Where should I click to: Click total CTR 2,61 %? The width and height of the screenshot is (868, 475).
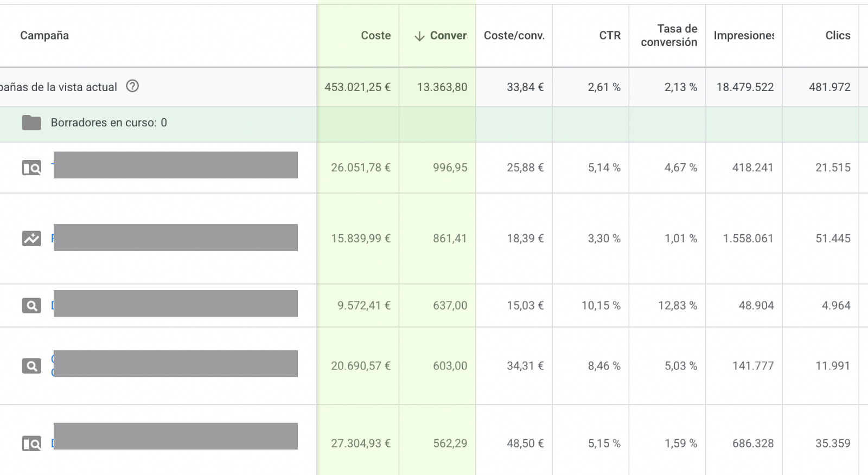click(x=604, y=87)
